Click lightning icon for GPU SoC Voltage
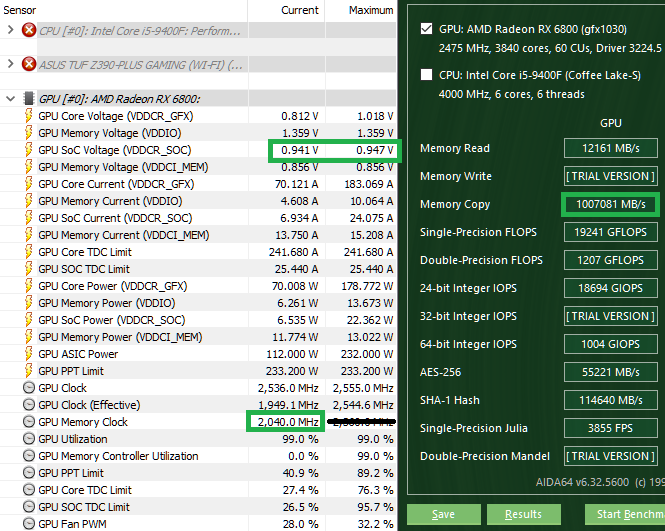 (28, 150)
